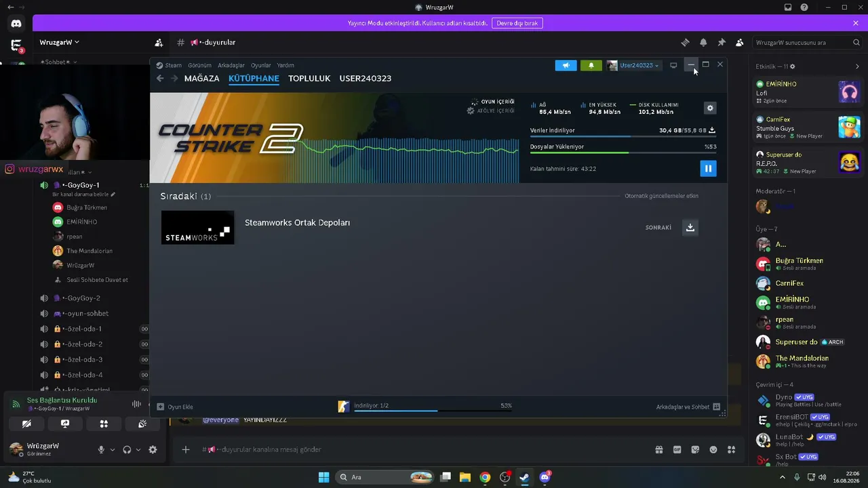Screen dimensions: 868x488
Task: Switch Steam to Big Picture mode
Action: click(673, 65)
